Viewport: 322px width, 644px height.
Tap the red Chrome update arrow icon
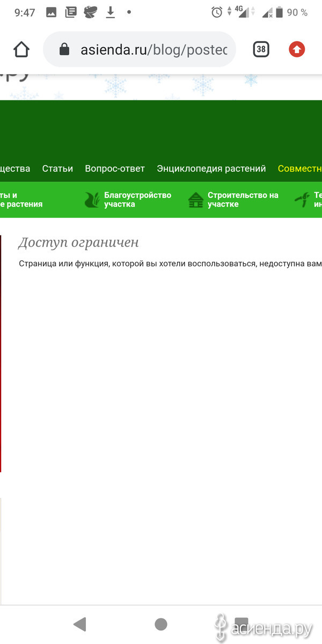(x=297, y=50)
